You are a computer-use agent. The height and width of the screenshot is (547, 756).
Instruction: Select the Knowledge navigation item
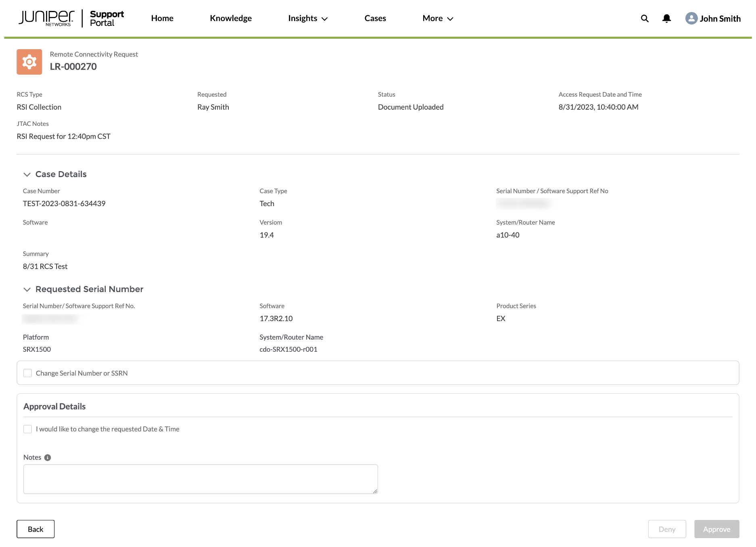tap(230, 18)
